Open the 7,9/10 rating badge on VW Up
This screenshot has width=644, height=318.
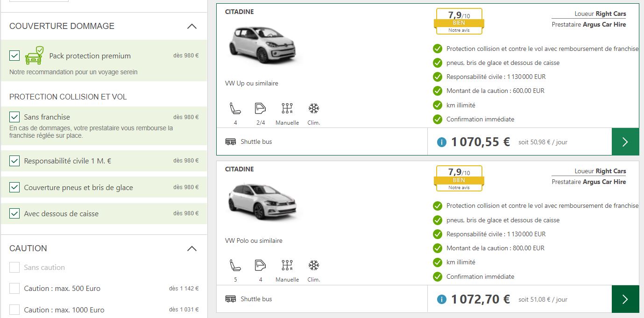459,21
